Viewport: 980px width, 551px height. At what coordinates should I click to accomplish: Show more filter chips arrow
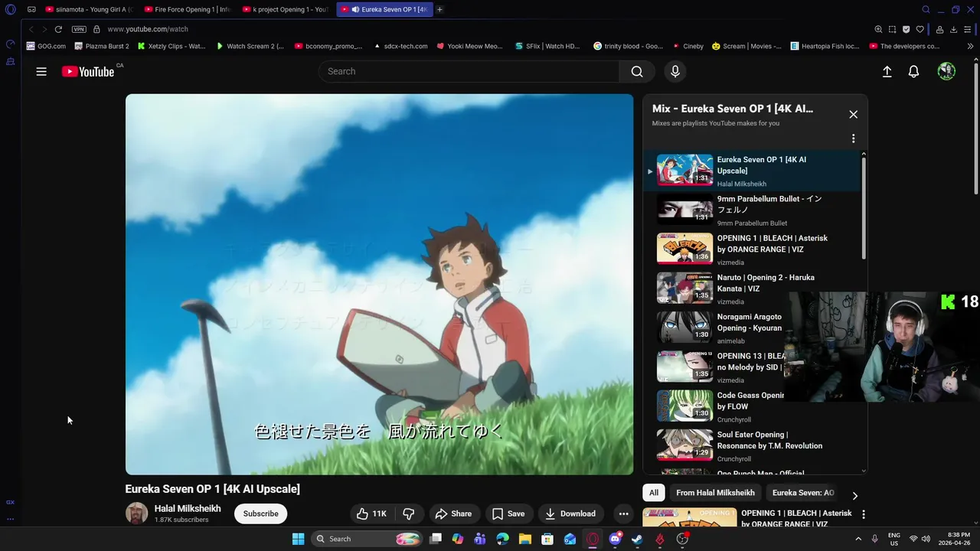pyautogui.click(x=855, y=495)
